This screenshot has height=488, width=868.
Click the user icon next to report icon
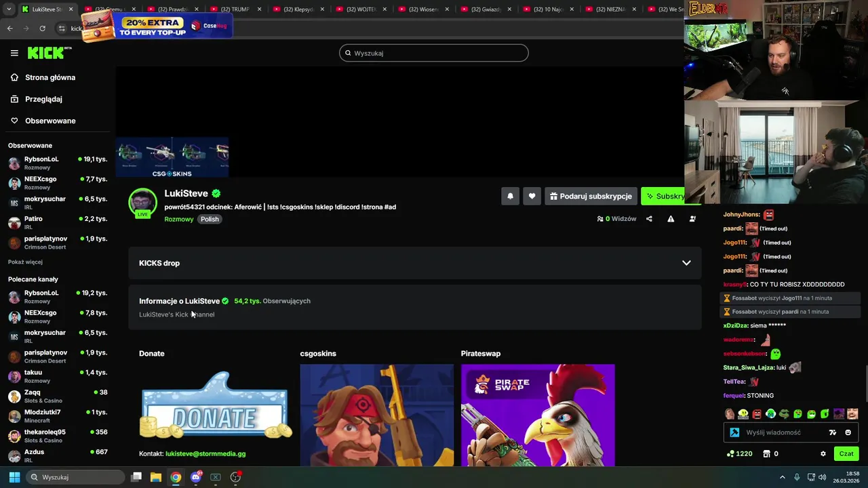coord(692,219)
